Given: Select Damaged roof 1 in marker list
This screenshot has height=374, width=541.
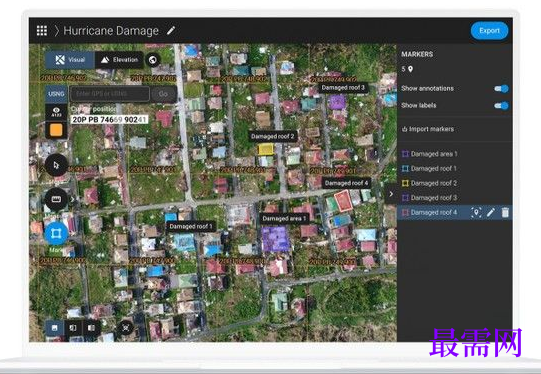Looking at the screenshot, I should click(x=454, y=168).
